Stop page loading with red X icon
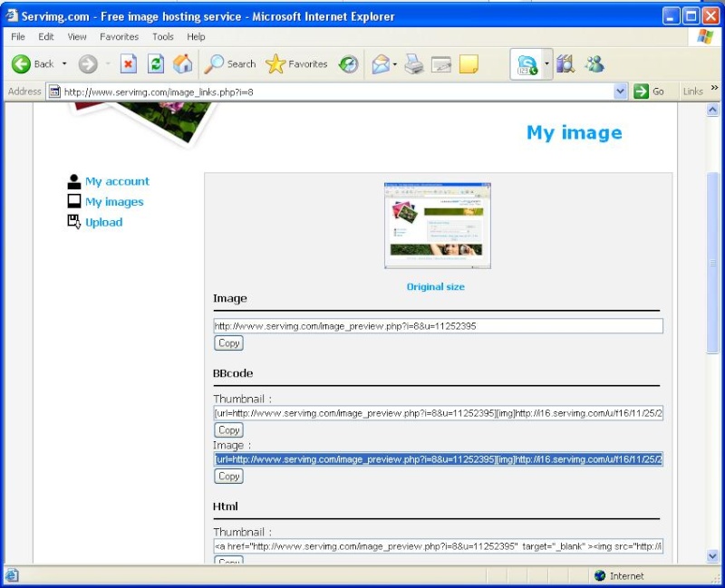 [x=128, y=63]
